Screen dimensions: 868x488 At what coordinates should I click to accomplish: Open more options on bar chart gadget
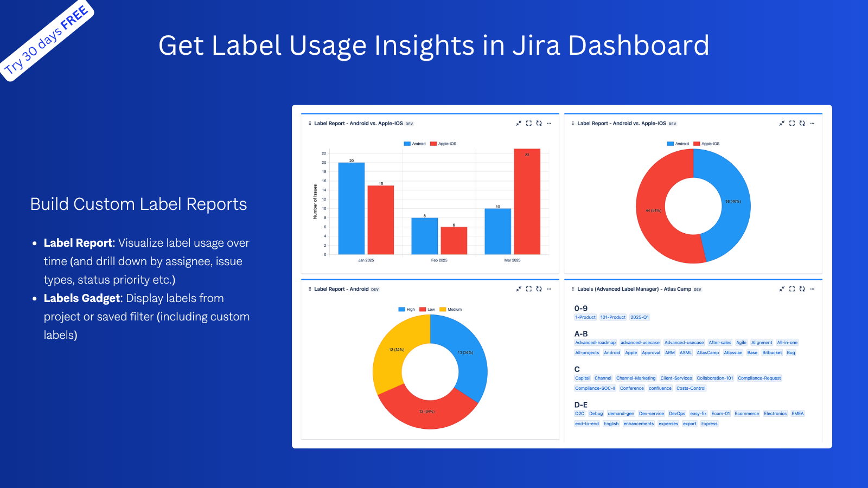(549, 123)
